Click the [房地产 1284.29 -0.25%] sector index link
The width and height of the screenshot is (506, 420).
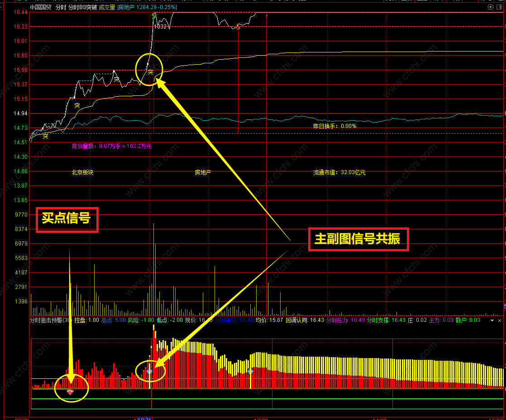[x=147, y=7]
